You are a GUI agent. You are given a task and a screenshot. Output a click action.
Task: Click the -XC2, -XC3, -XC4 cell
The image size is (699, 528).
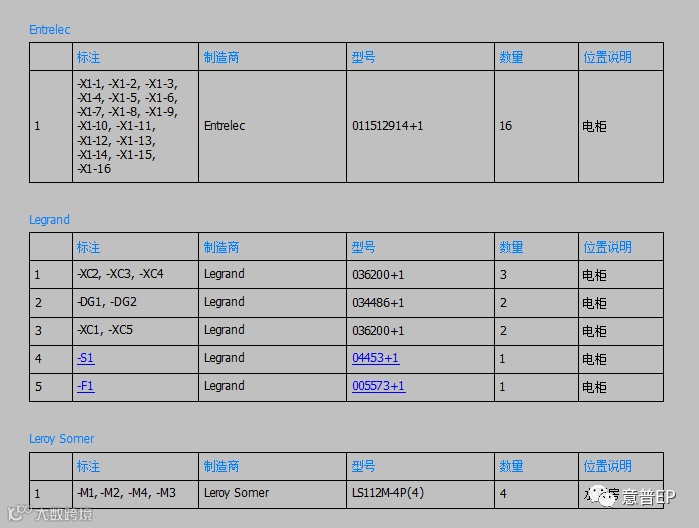click(136, 274)
